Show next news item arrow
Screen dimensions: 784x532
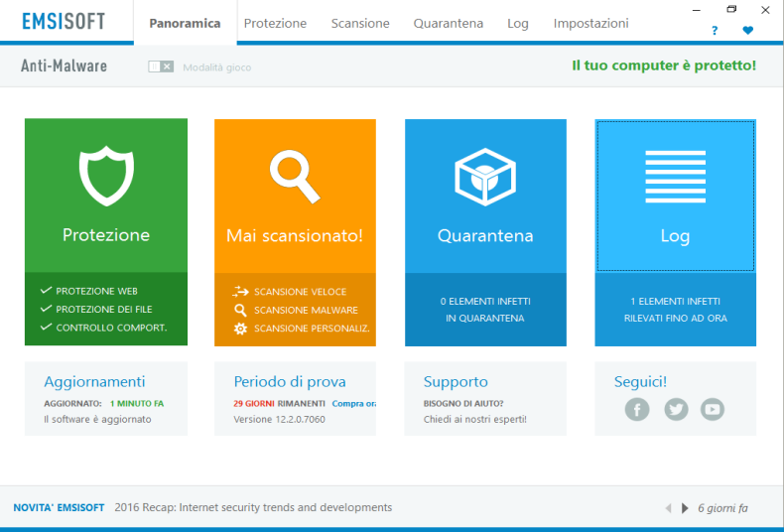(x=685, y=508)
